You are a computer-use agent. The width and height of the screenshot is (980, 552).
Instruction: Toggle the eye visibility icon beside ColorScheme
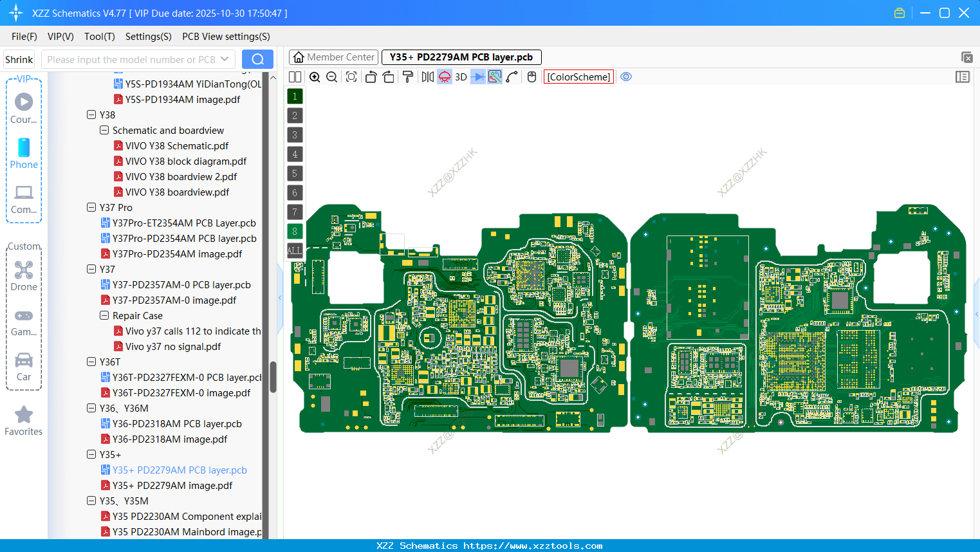pos(626,77)
